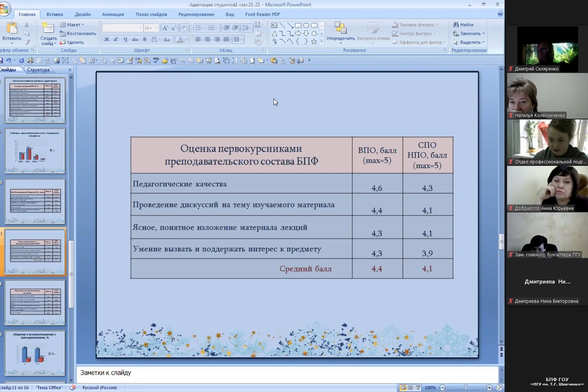The height and width of the screenshot is (392, 588).
Task: Select the bar chart slide thumbnail titled Степень удовлетворенности
Action: (35, 151)
